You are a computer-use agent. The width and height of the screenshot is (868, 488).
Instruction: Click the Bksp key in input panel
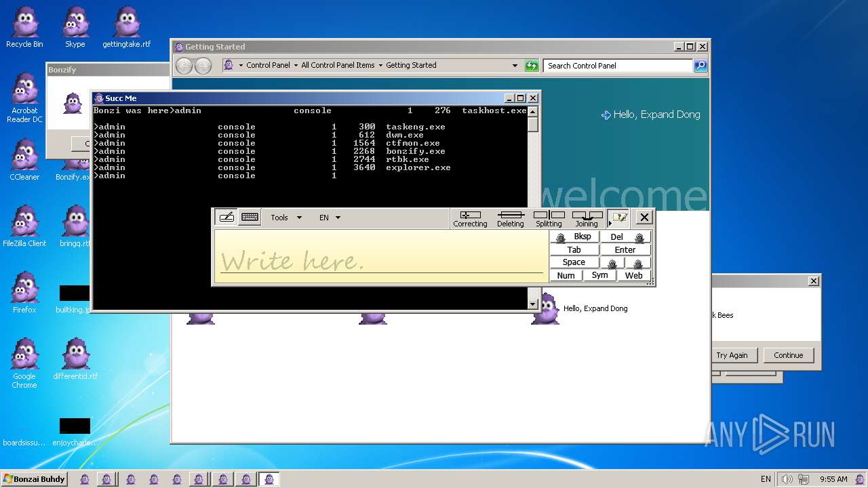point(574,237)
